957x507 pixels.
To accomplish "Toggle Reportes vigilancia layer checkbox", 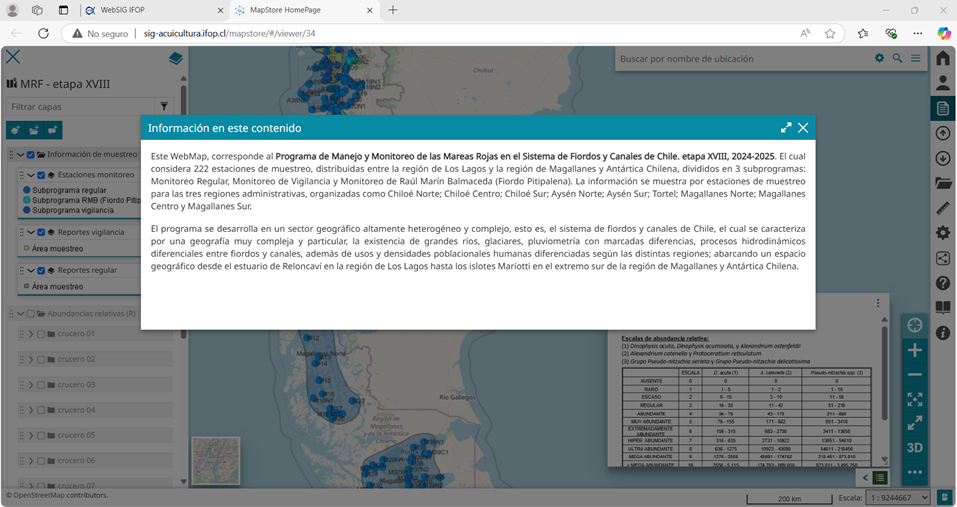I will [41, 232].
